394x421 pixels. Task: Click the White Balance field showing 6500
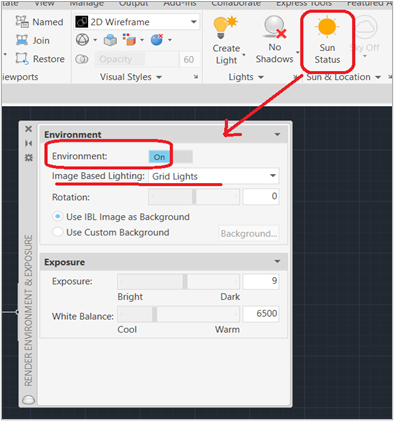261,314
